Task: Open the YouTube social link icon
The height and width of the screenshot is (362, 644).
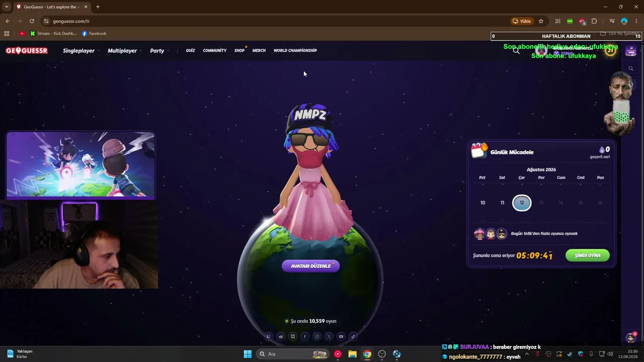Action: pos(341,336)
